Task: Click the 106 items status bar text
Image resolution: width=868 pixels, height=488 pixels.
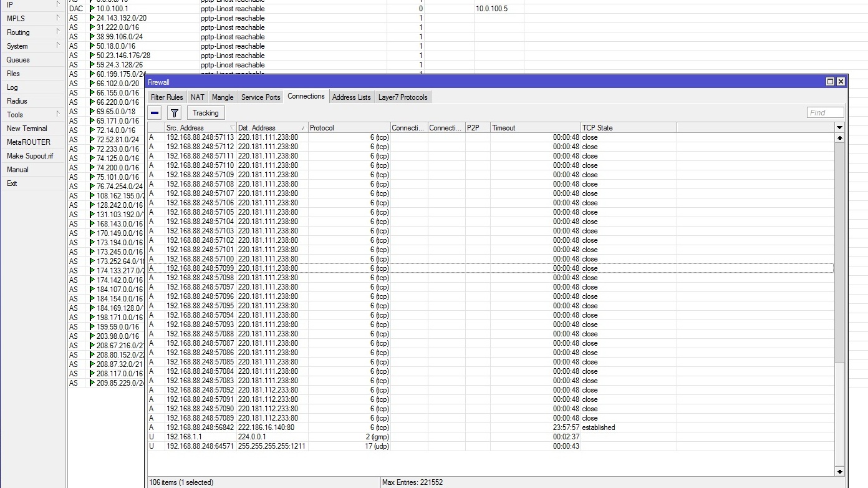Action: [181, 482]
